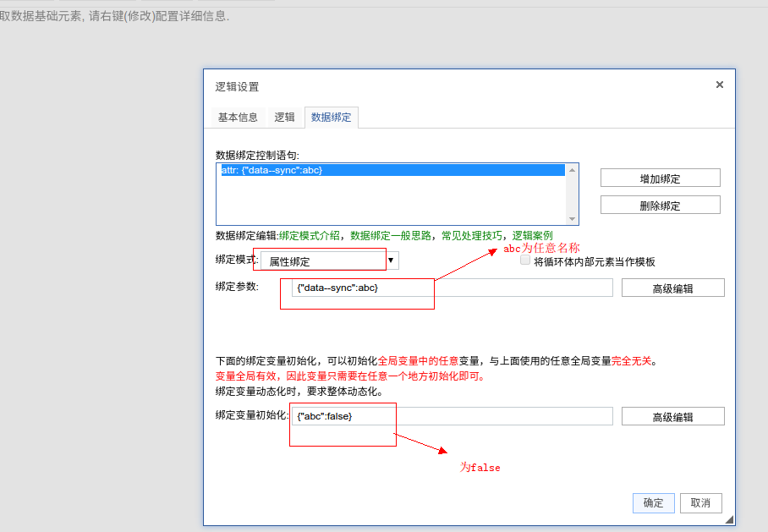The height and width of the screenshot is (532, 768).
Task: Click 高级编辑 beside the 绑定变量初始化 field
Action: [672, 417]
